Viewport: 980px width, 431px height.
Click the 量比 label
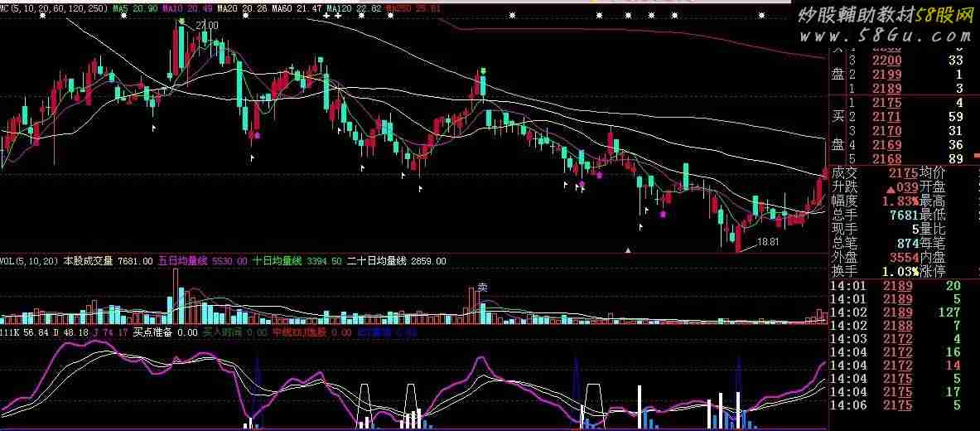933,230
